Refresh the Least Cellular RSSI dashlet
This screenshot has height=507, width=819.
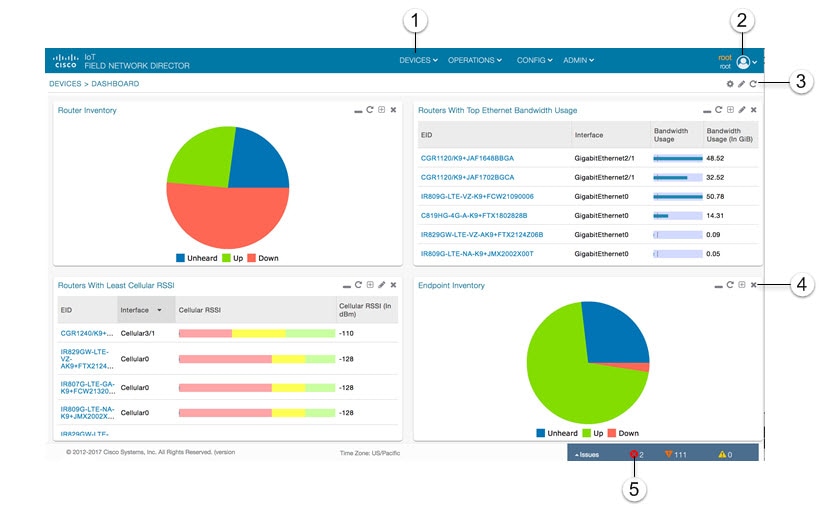(x=358, y=285)
